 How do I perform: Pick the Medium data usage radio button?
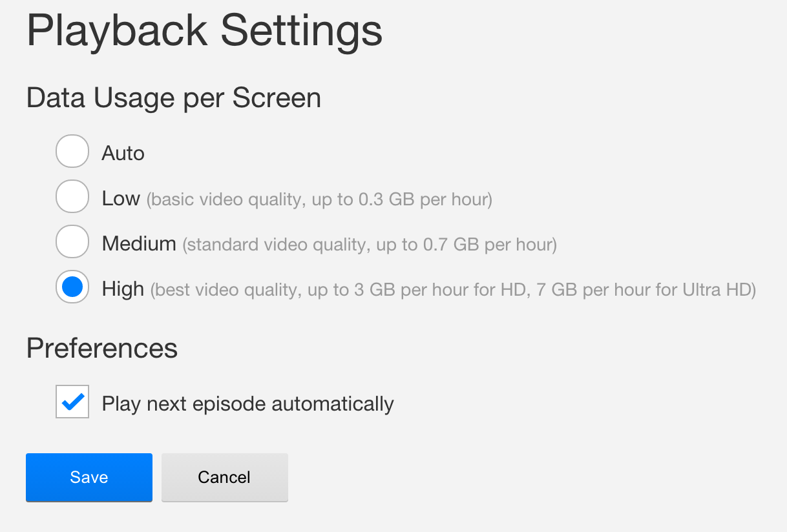click(72, 242)
